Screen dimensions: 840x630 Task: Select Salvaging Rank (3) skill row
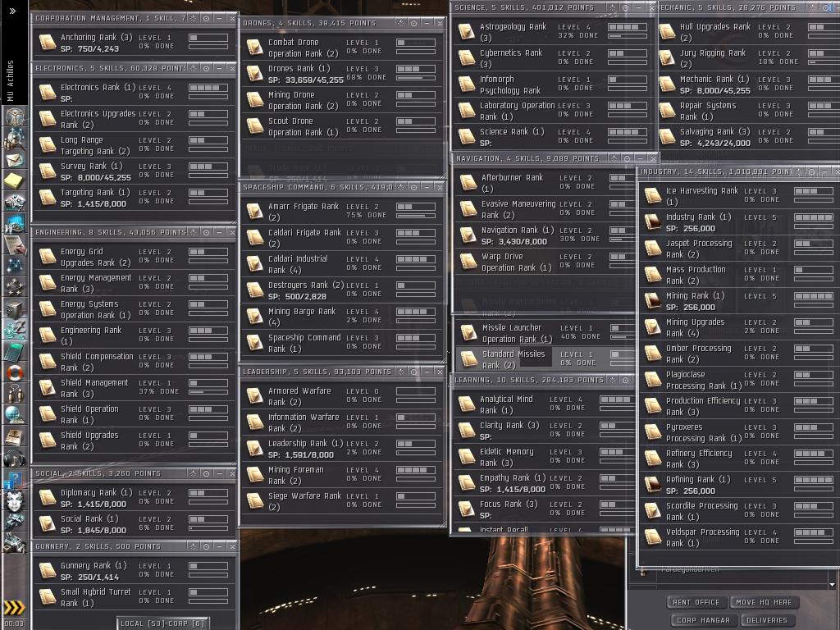[x=748, y=137]
